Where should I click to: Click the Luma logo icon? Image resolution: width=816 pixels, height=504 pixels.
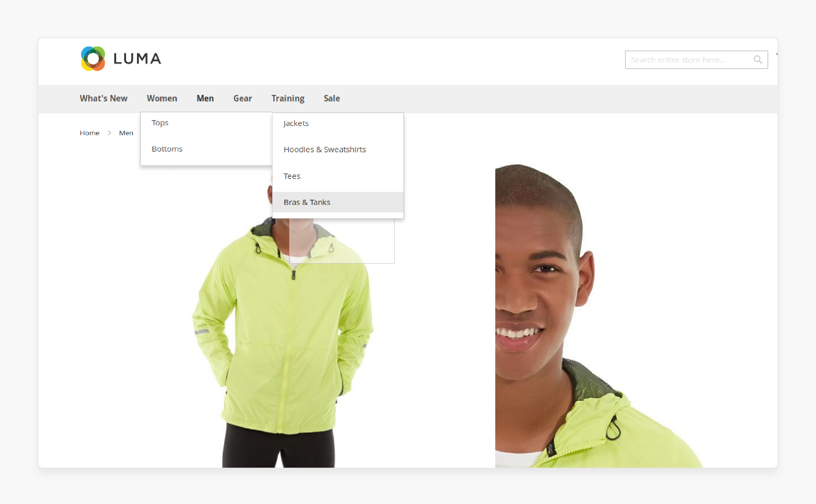(93, 59)
